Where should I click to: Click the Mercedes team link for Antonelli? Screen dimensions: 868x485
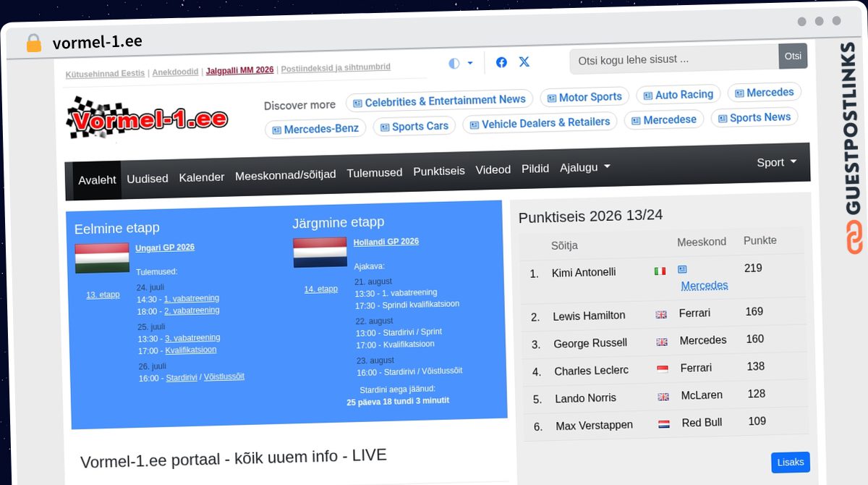pos(705,285)
